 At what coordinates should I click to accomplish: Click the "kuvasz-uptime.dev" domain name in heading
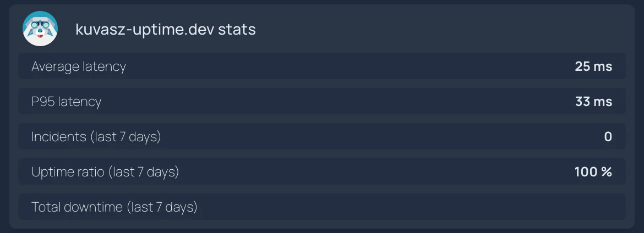click(145, 30)
